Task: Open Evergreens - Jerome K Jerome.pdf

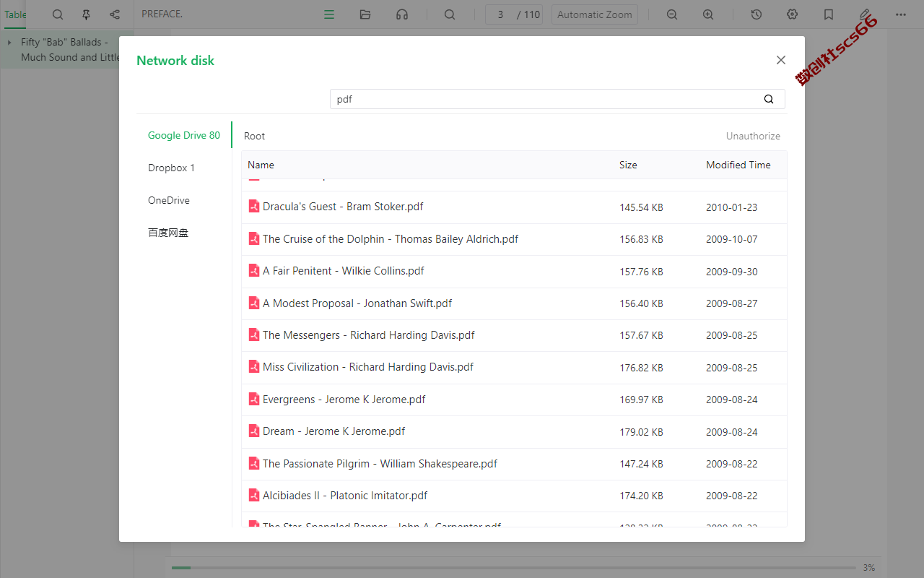Action: 344,400
